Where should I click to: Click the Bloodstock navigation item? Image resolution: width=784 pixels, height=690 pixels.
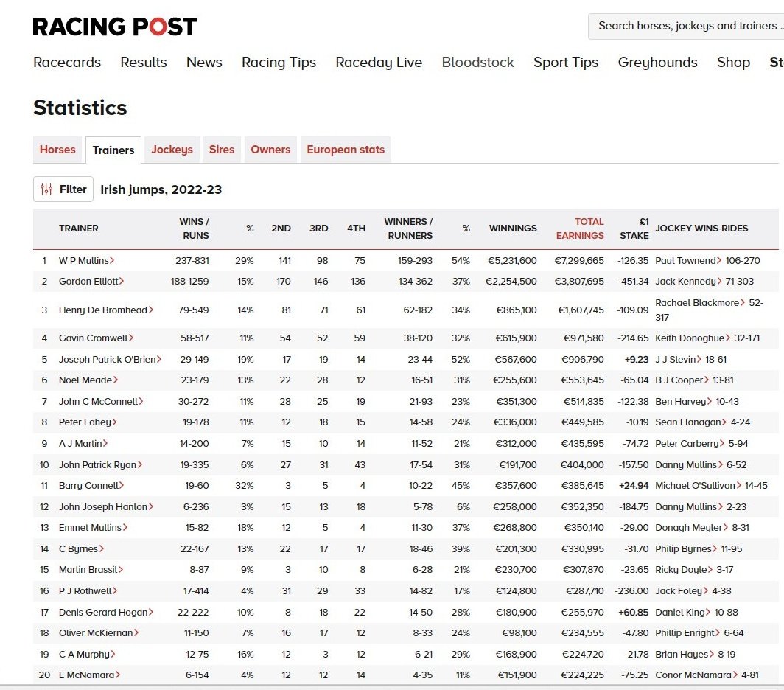pos(477,63)
